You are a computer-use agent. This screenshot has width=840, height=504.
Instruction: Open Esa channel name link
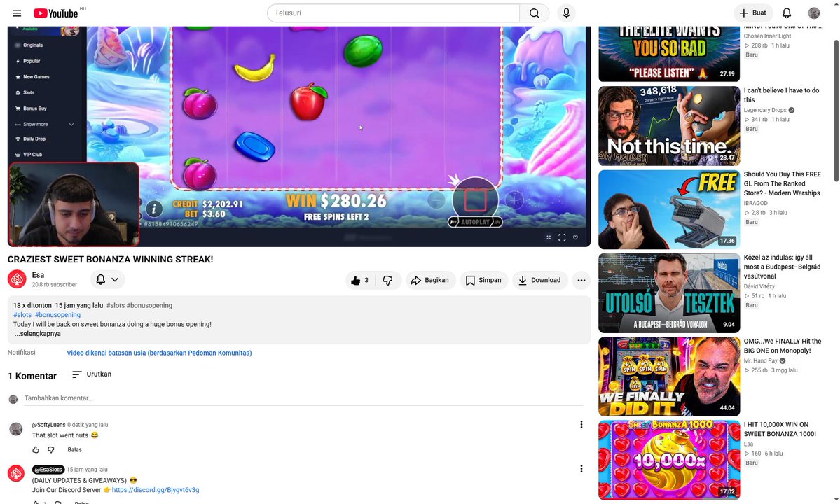[x=38, y=275]
